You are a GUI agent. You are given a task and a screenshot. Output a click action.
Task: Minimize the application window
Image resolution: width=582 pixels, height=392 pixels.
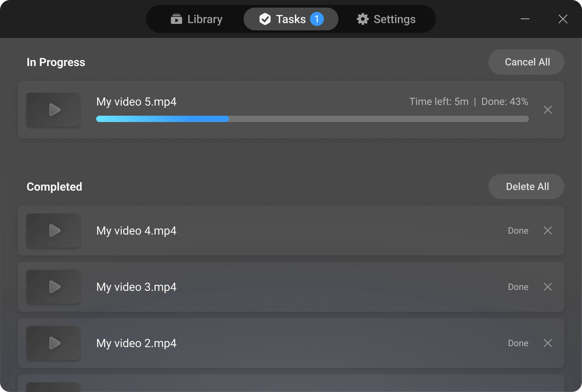click(x=525, y=19)
